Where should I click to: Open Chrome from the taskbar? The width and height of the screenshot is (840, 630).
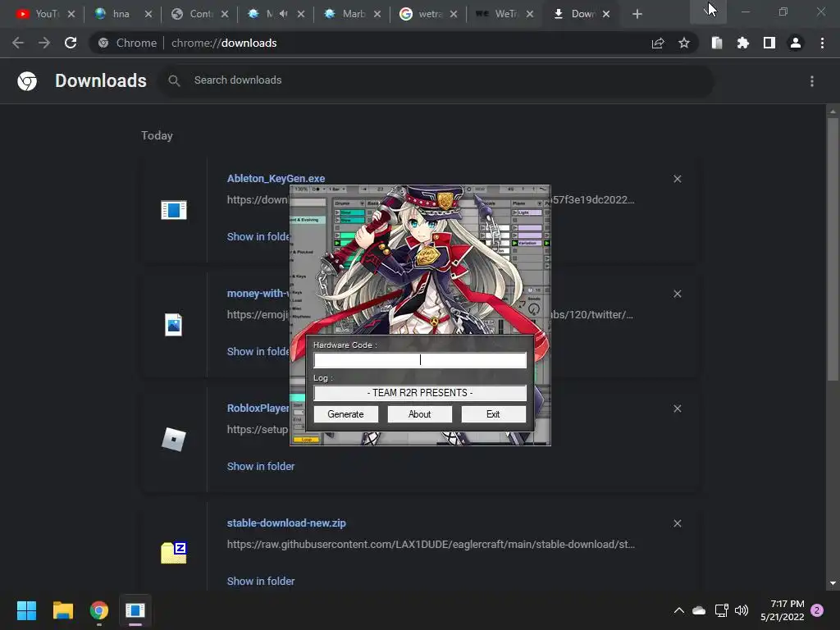pyautogui.click(x=99, y=610)
